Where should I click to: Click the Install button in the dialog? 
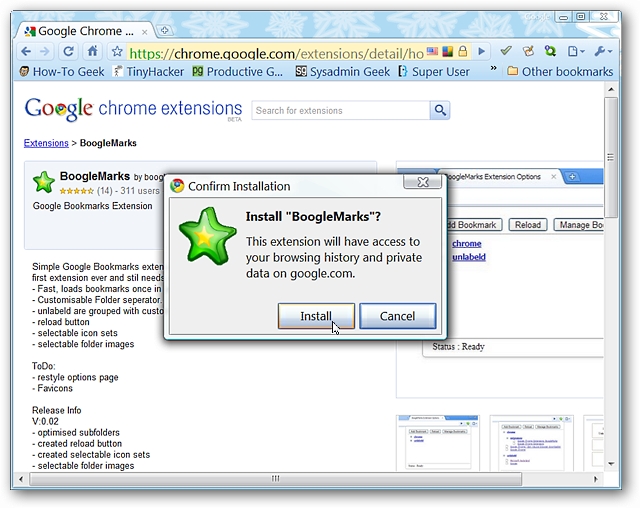click(316, 316)
